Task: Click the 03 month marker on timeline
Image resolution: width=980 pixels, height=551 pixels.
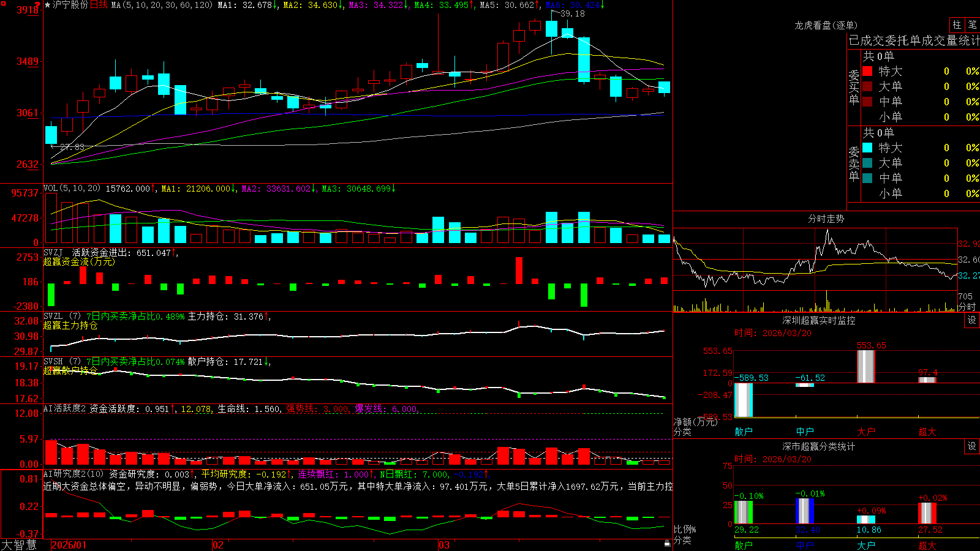Action: pyautogui.click(x=444, y=545)
